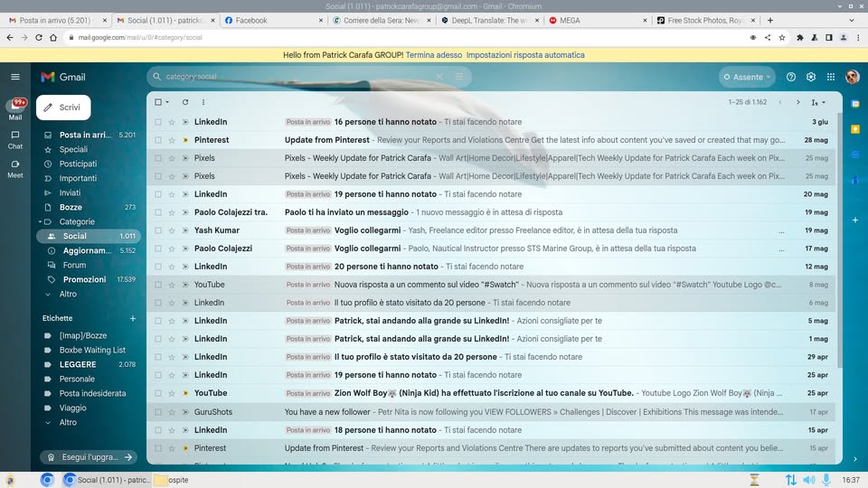Switch to the Free Stock Photos tab
Screen dimensions: 868x488
click(x=706, y=20)
